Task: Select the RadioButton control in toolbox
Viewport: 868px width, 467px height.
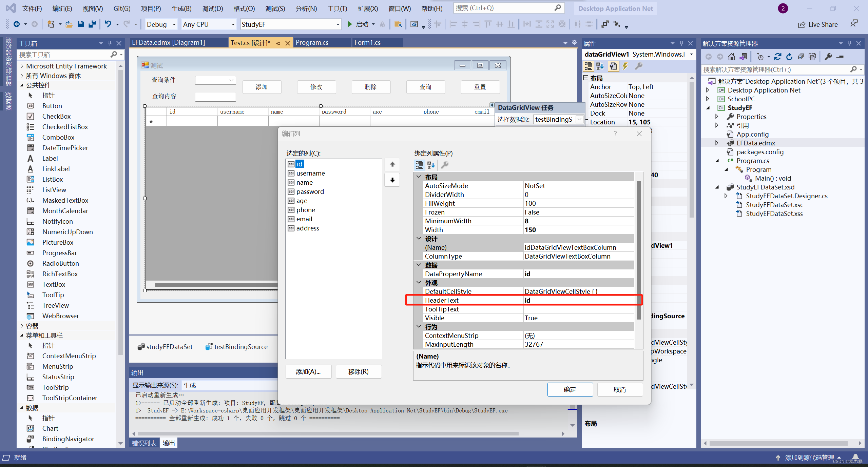Action: [x=60, y=263]
